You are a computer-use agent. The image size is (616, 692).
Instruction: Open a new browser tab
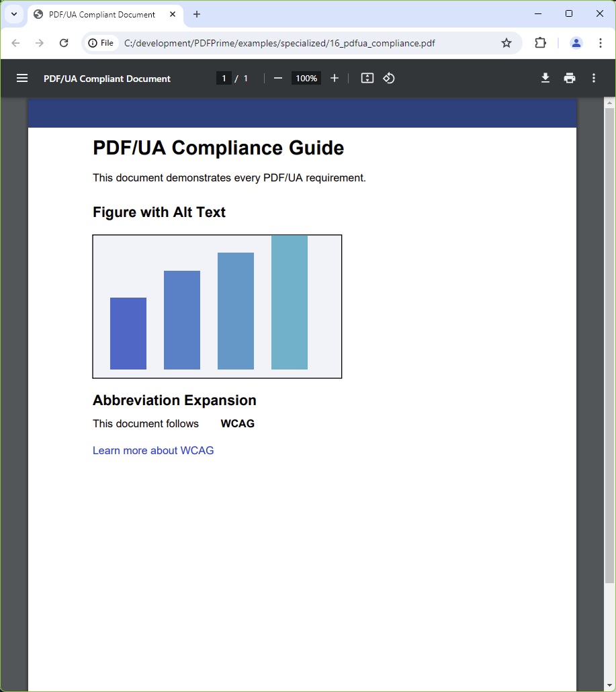click(196, 14)
